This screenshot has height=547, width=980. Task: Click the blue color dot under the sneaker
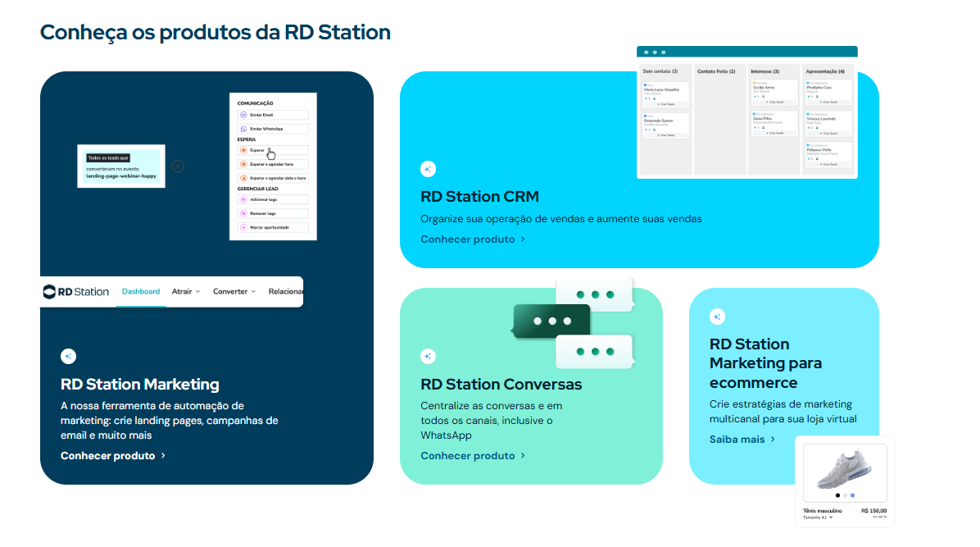click(852, 495)
